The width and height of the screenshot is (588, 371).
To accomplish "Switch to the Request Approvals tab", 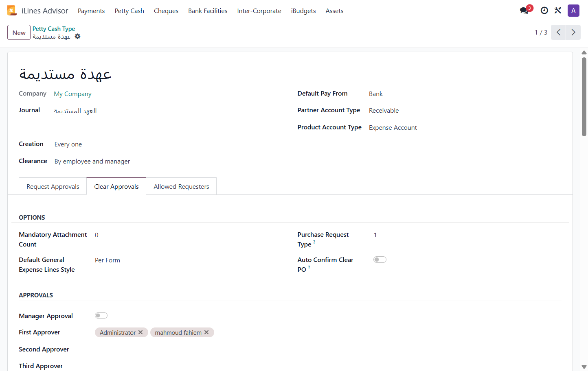I will pos(53,186).
